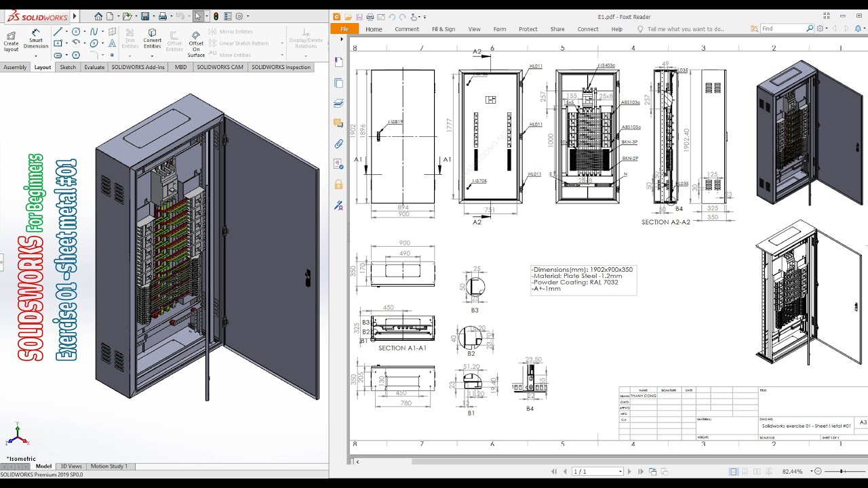Select the sketch Text tool
This screenshot has height=488, width=868.
tap(112, 43)
